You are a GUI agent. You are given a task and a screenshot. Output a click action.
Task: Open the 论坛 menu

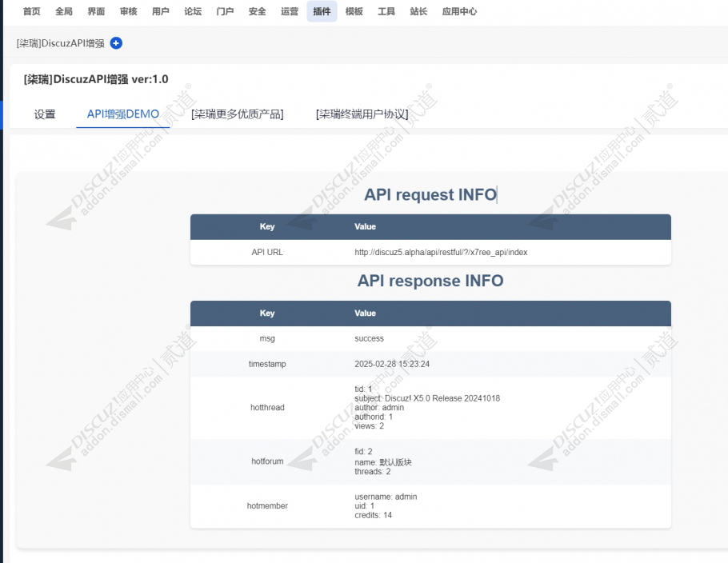193,11
